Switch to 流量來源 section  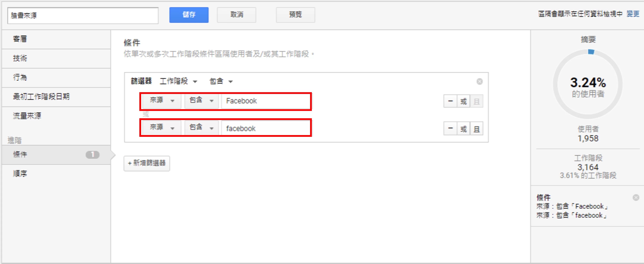point(27,116)
